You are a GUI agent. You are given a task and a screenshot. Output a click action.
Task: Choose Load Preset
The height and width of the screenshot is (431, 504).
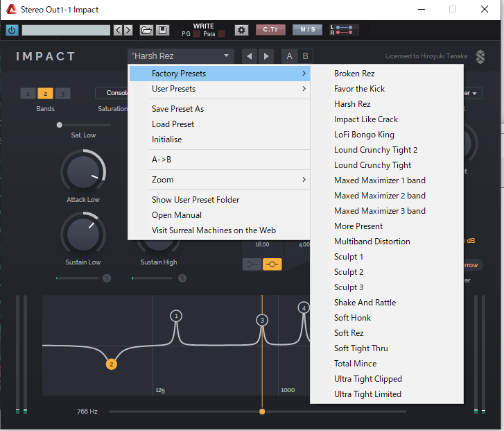[220, 124]
